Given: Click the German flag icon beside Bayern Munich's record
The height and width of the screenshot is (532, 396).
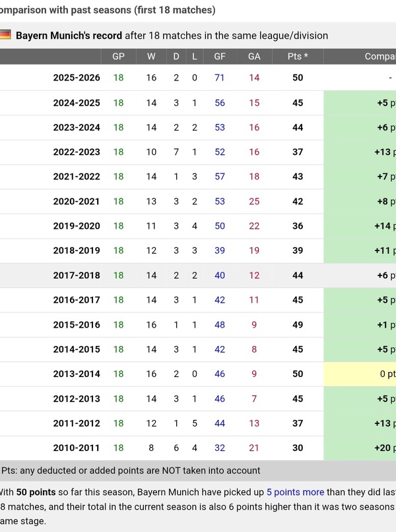Looking at the screenshot, I should (x=5, y=35).
